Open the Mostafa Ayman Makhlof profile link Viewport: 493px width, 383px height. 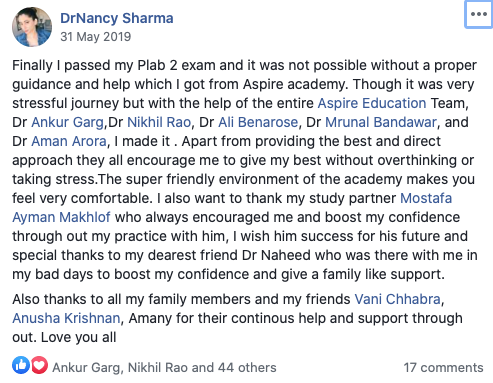426,198
